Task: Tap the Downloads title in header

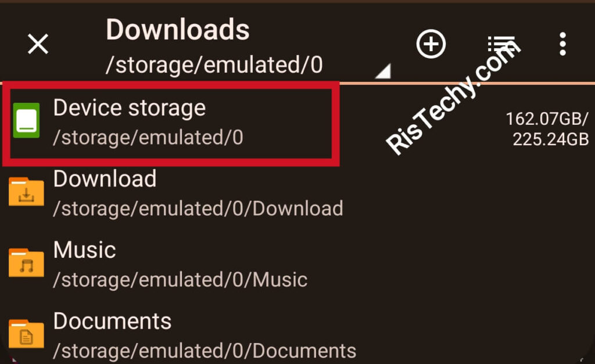Action: (178, 30)
